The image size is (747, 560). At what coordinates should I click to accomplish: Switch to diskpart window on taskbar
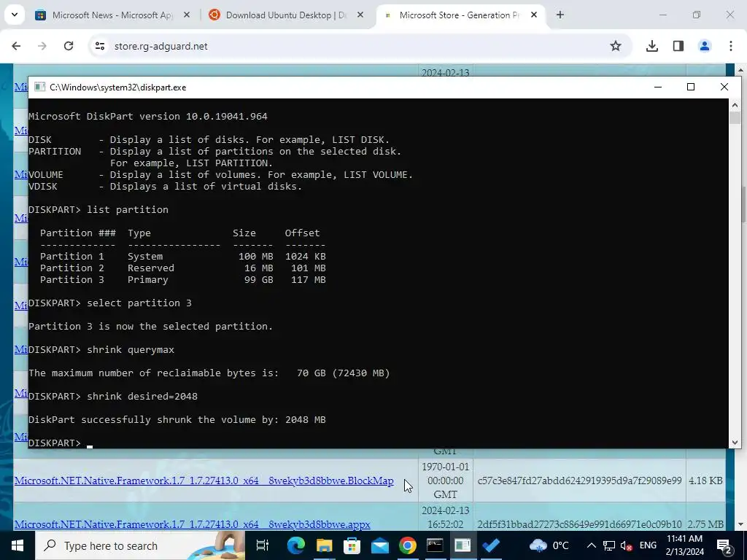coord(462,545)
